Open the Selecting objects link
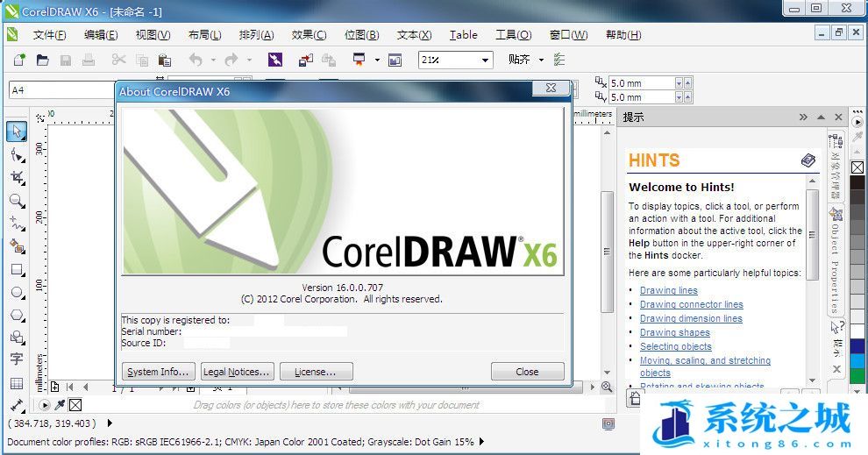Image resolution: width=868 pixels, height=455 pixels. click(x=676, y=346)
